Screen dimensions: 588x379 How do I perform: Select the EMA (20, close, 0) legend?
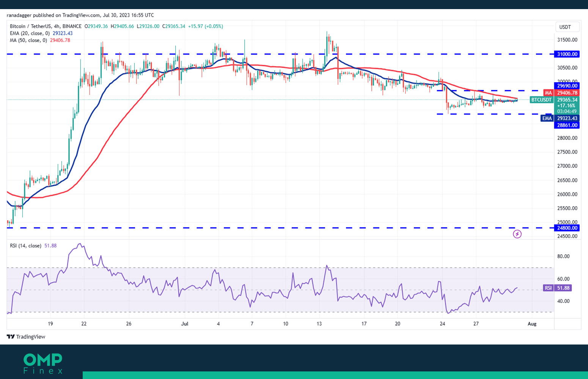41,33
